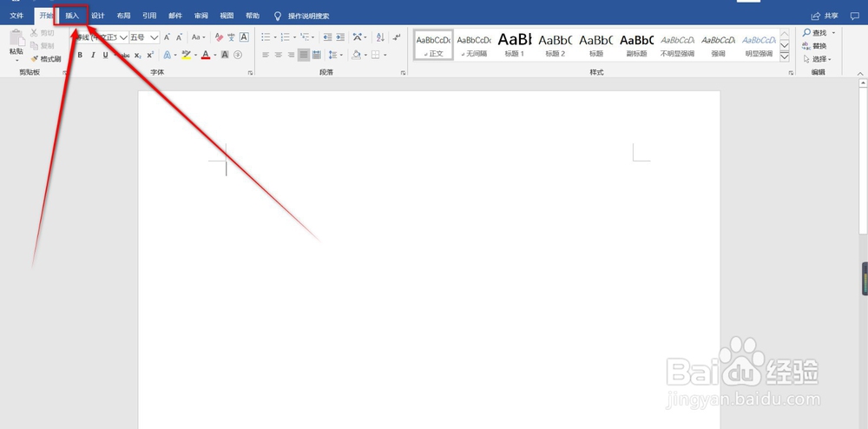Image resolution: width=868 pixels, height=429 pixels.
Task: Apply character border (boxed A) icon
Action: pyautogui.click(x=244, y=37)
